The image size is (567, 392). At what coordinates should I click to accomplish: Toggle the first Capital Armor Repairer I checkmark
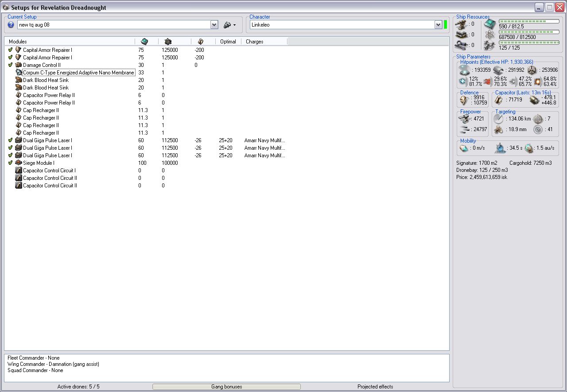tap(10, 50)
